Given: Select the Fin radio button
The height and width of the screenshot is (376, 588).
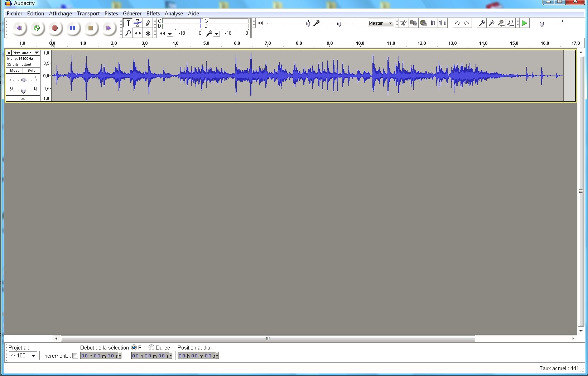Looking at the screenshot, I should 134,347.
